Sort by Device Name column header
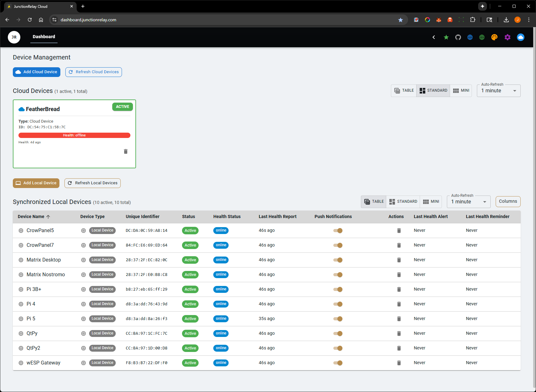The image size is (536, 392). 34,216
